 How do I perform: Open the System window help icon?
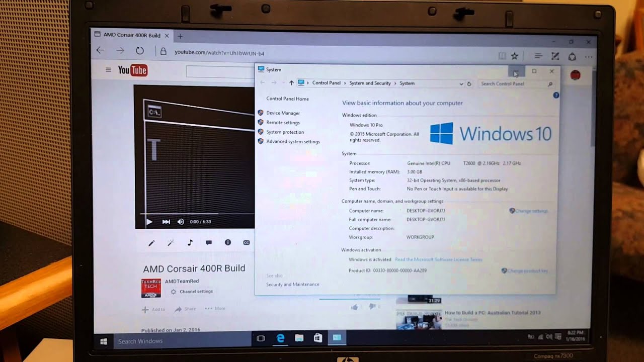coord(555,95)
